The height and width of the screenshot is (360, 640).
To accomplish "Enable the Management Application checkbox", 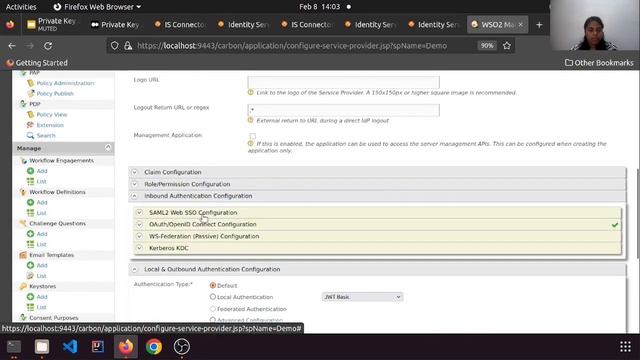I will (x=253, y=136).
